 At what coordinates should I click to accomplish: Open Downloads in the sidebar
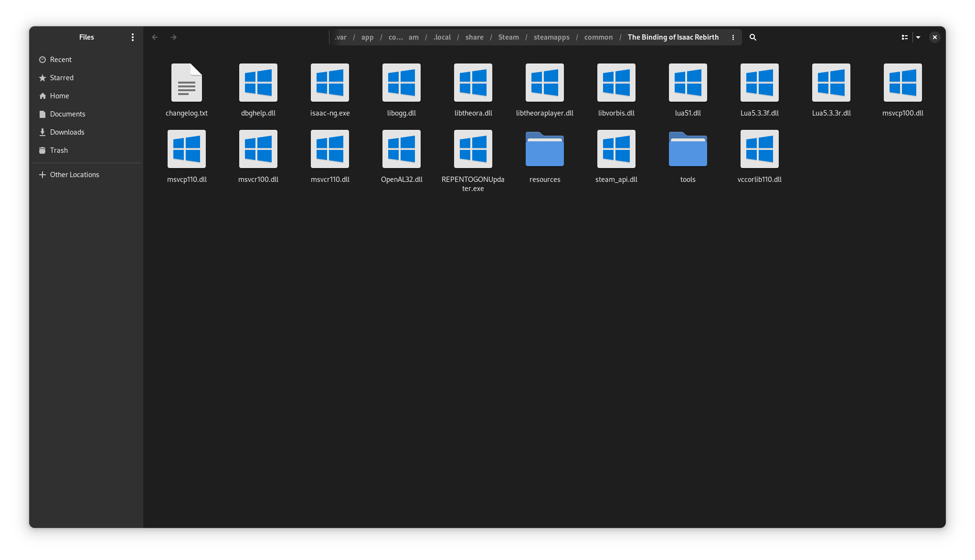tap(86, 132)
